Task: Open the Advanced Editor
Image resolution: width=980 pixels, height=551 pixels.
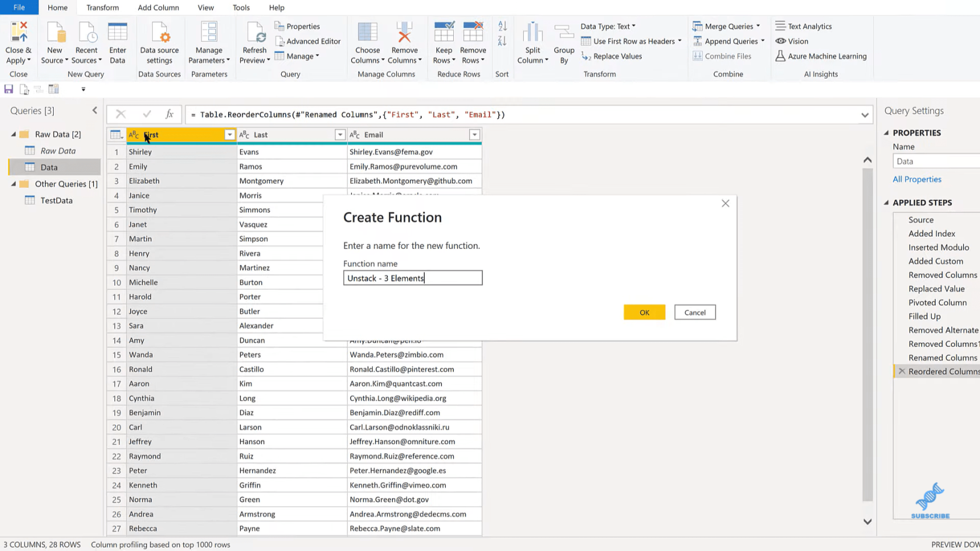Action: tap(307, 41)
